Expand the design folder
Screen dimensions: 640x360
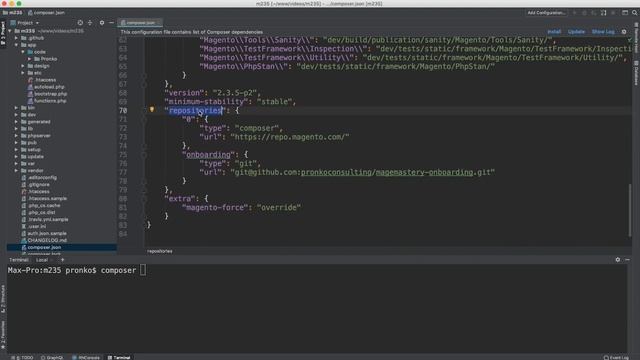(23, 66)
